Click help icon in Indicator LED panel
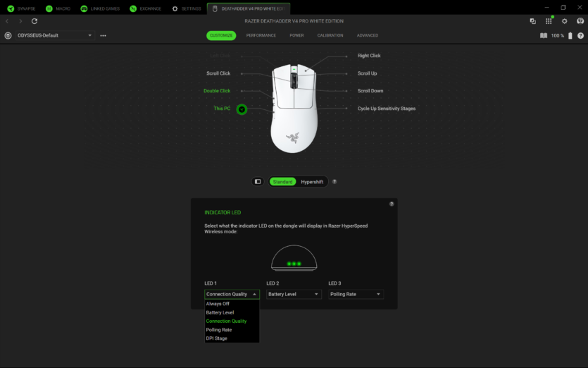Image resolution: width=588 pixels, height=368 pixels. point(392,204)
